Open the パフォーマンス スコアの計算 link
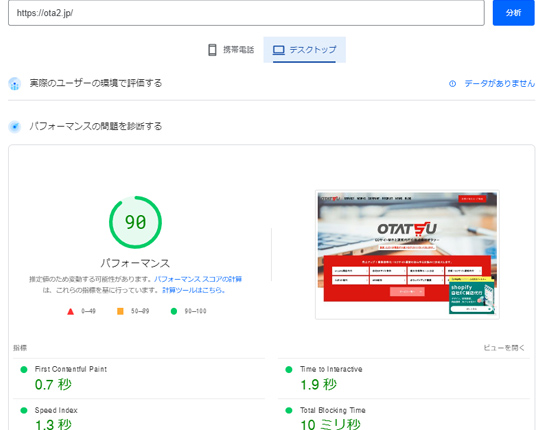 [198, 279]
